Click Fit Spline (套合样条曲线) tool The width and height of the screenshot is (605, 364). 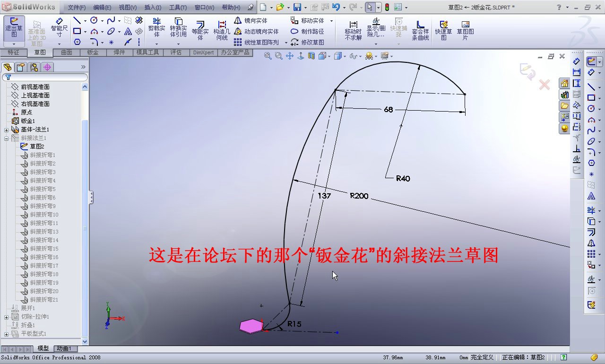420,30
